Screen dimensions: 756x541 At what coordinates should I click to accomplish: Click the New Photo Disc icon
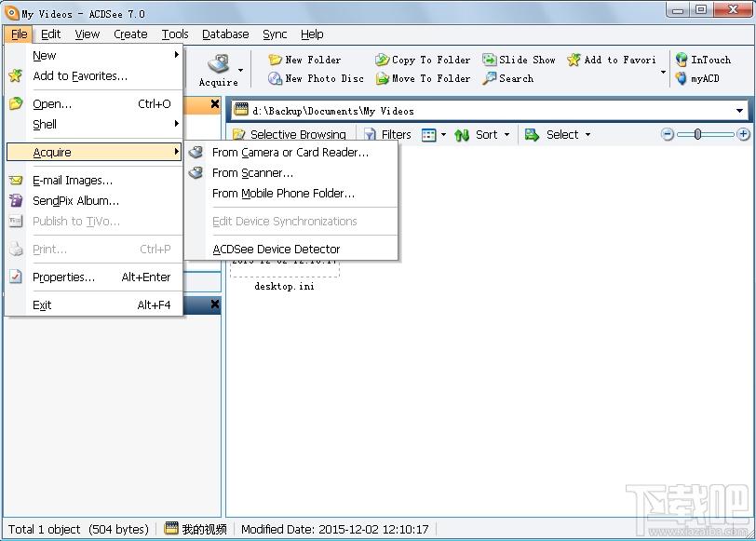pyautogui.click(x=275, y=78)
